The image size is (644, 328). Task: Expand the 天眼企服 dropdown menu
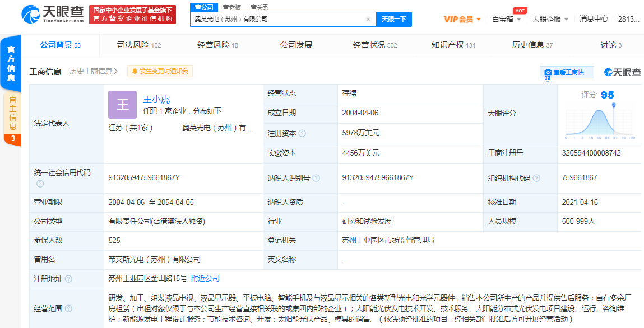(550, 19)
